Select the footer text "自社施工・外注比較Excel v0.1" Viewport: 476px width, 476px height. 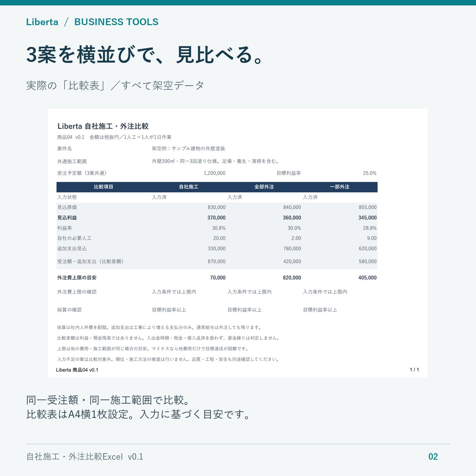(x=85, y=457)
